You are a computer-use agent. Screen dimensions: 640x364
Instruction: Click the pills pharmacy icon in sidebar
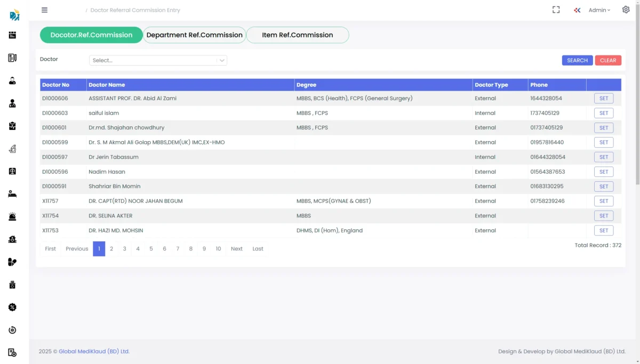tap(12, 262)
